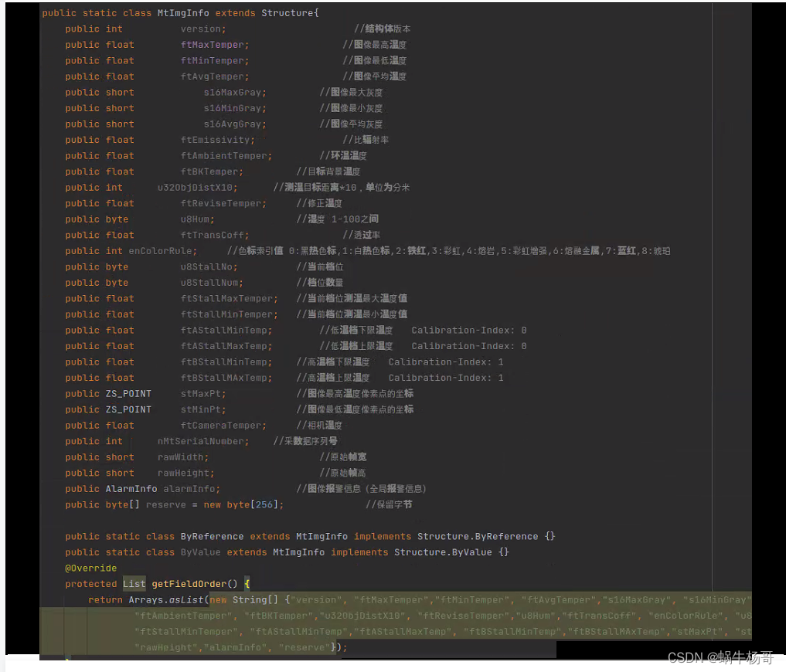Click the ByReference inner class name

212,537
